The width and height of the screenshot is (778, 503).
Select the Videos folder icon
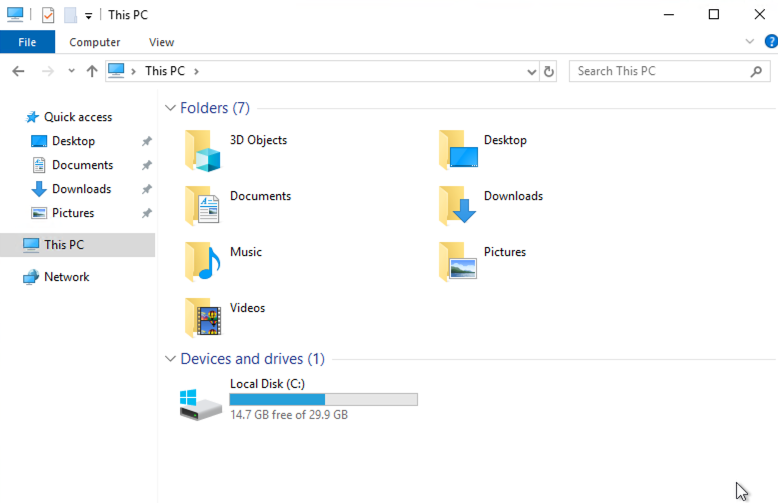click(203, 317)
